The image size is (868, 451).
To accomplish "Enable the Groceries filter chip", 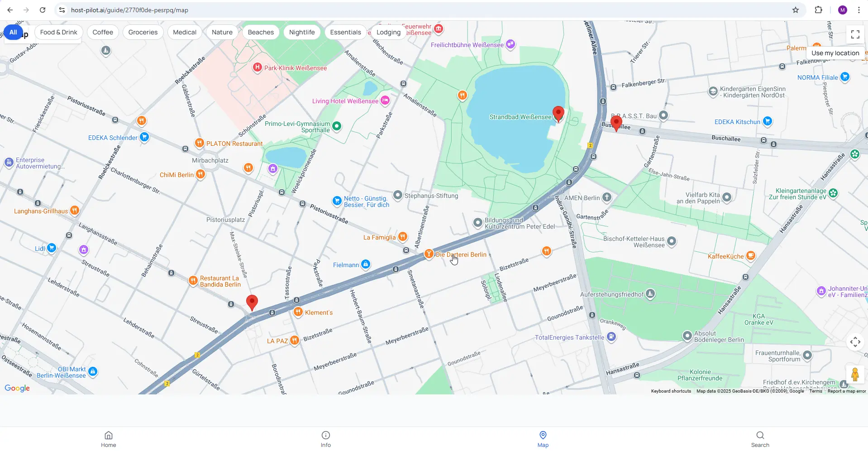I will pyautogui.click(x=143, y=32).
